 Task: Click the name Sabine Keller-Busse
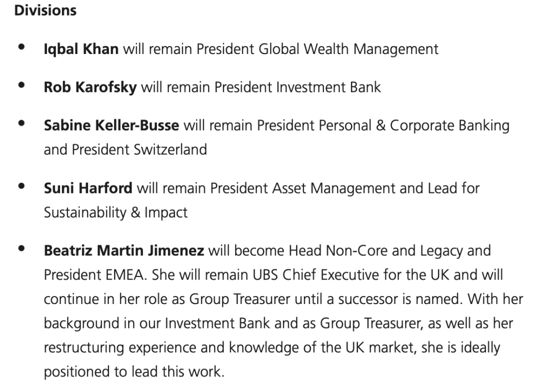[111, 125]
